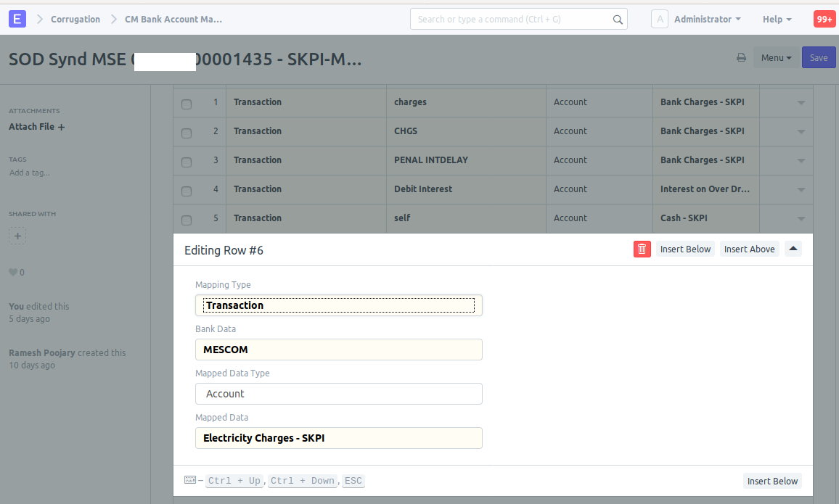Viewport: 839px width, 504px height.
Task: Click the search magnifier icon
Action: pyautogui.click(x=618, y=20)
